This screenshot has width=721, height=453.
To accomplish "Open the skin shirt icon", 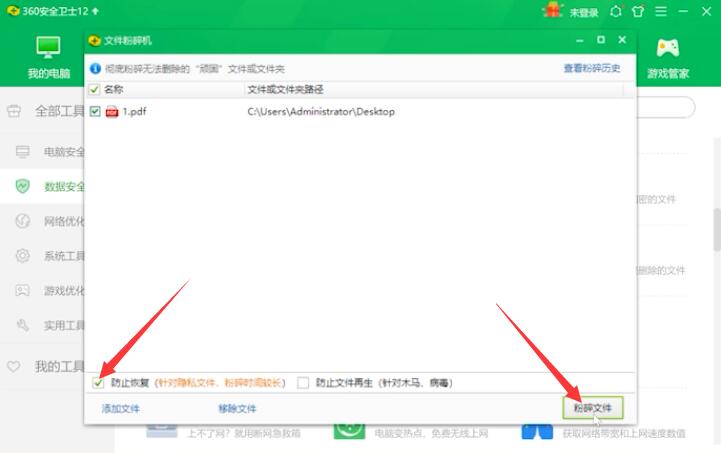I will tap(638, 11).
